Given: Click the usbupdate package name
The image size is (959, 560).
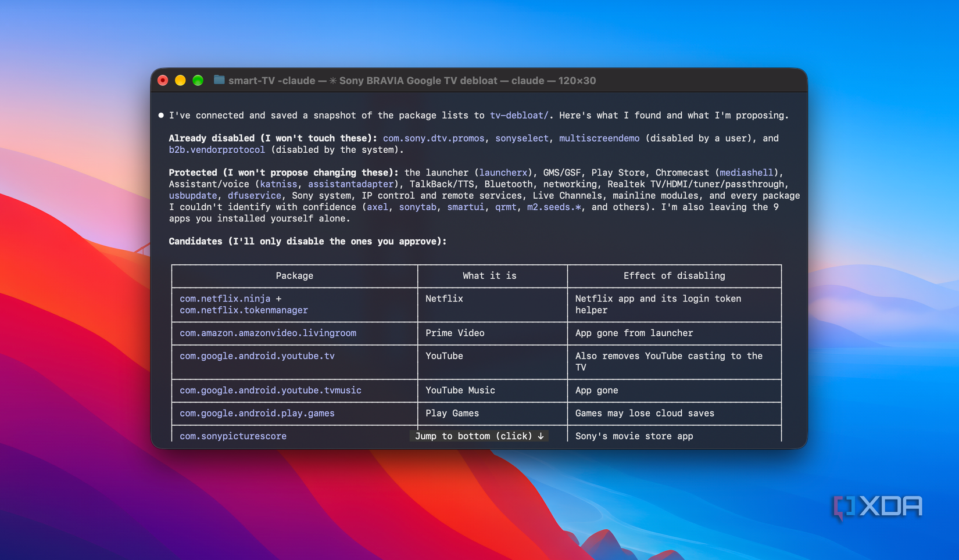Looking at the screenshot, I should tap(193, 196).
